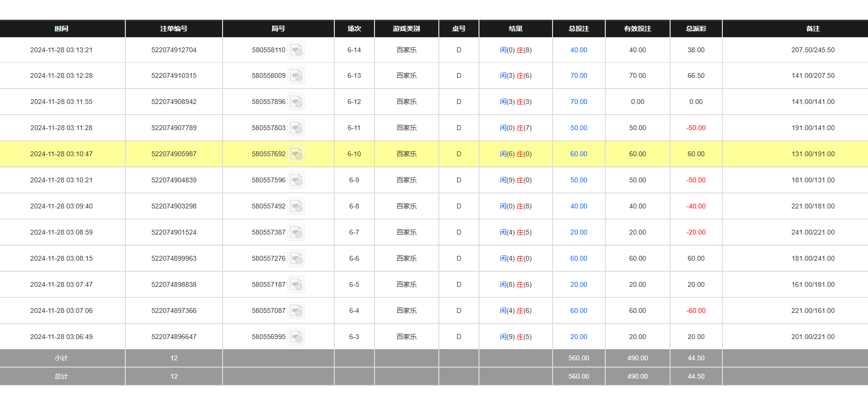Click replay icon for round 580558110

(x=296, y=50)
